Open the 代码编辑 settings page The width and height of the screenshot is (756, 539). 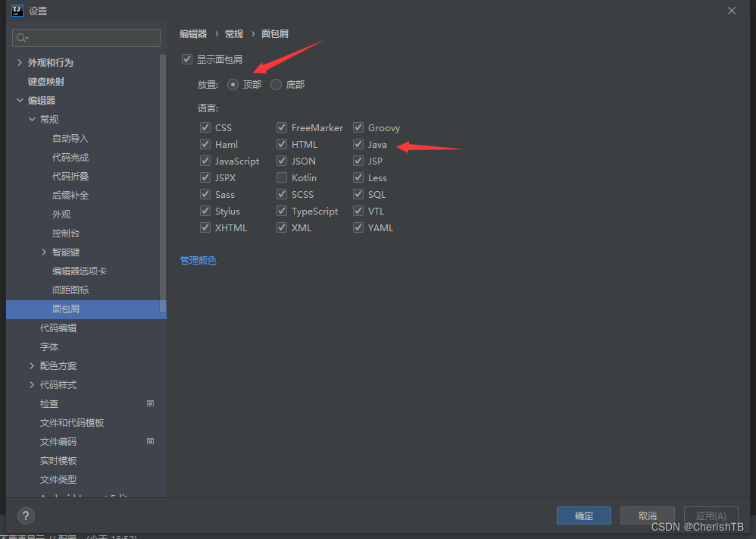[x=58, y=328]
